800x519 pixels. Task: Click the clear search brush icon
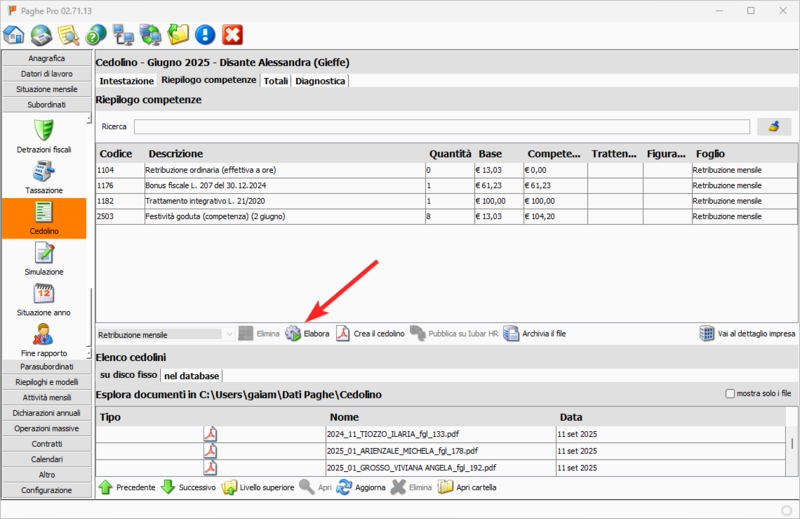[x=773, y=126]
